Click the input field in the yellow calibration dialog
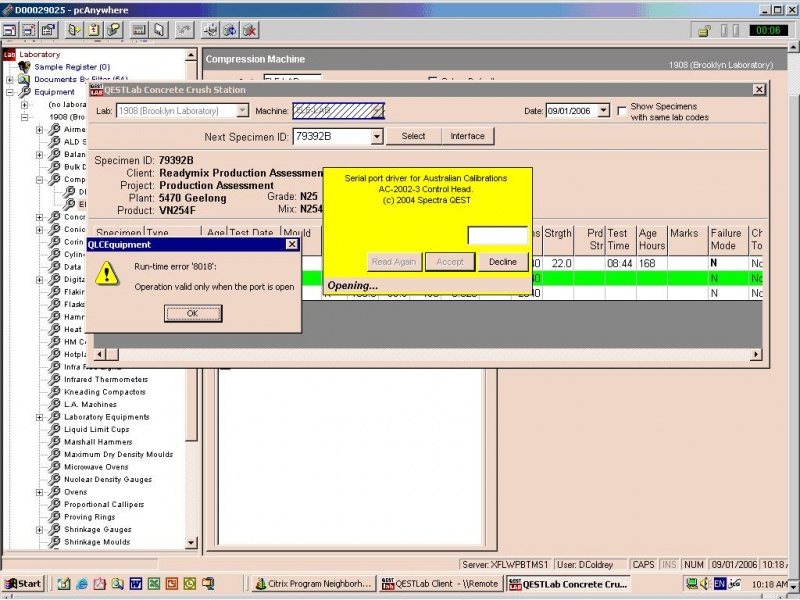This screenshot has width=800, height=600. point(497,233)
